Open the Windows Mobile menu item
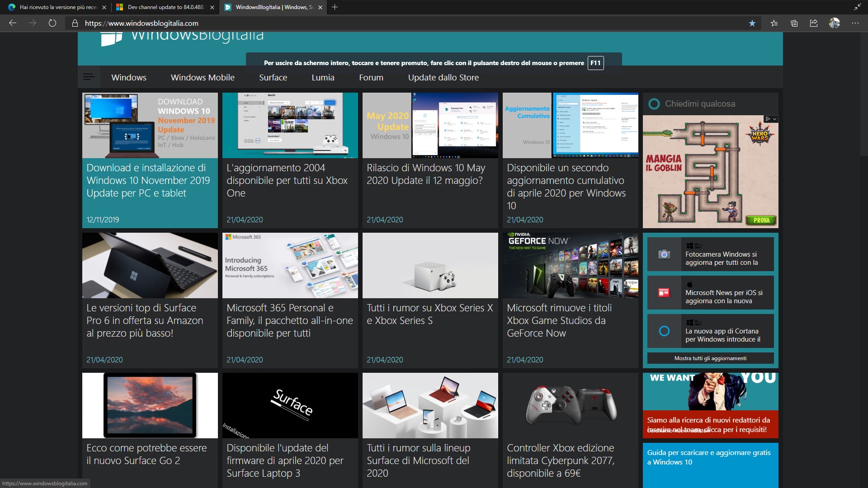The image size is (868, 488). coord(203,77)
